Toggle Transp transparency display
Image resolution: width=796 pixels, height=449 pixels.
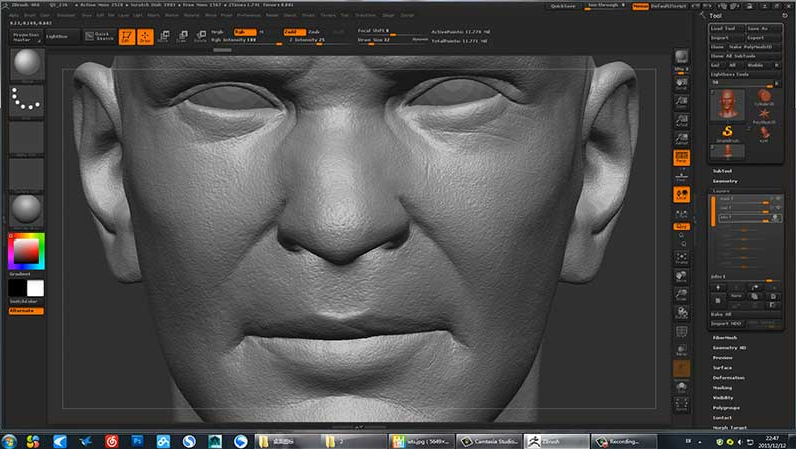(681, 350)
